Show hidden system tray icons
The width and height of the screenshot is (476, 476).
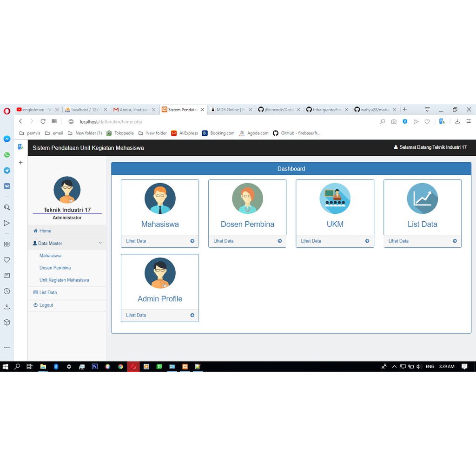(x=394, y=367)
